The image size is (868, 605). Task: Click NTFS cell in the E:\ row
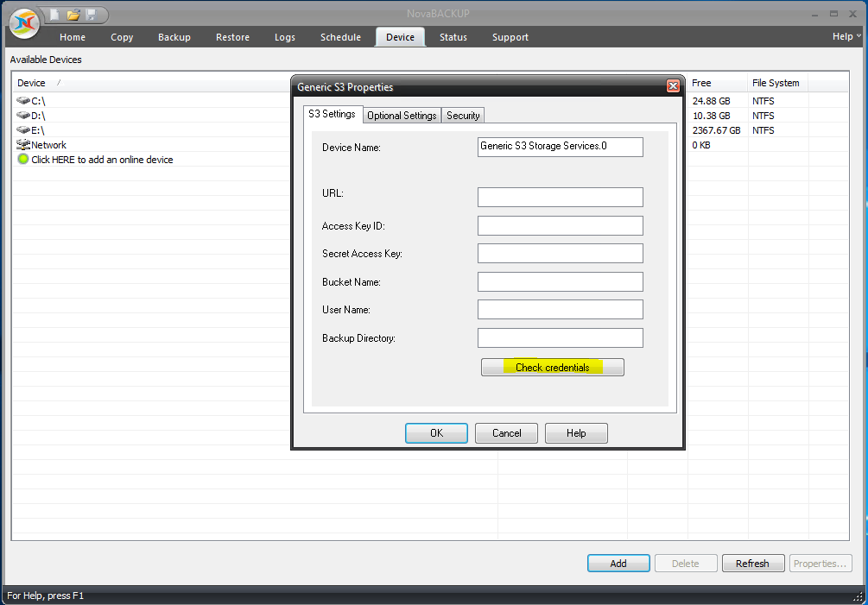[763, 130]
